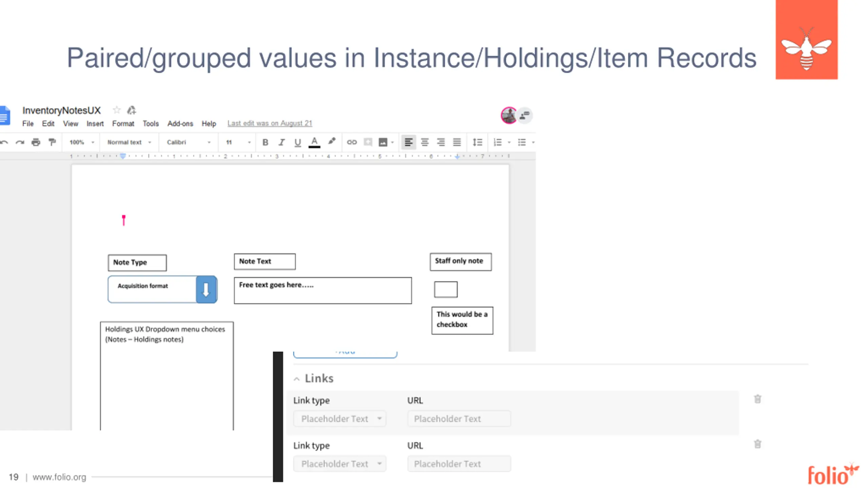The image size is (868, 488).
Task: Click the Numbered list icon
Action: tap(497, 142)
